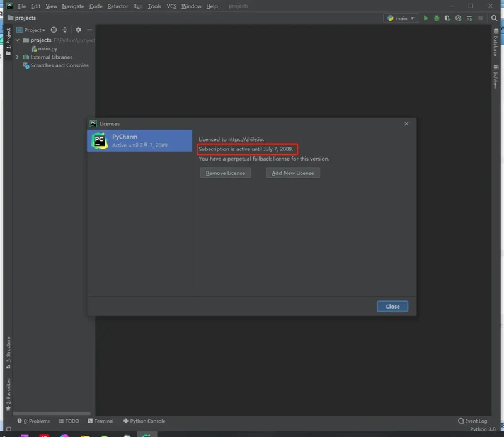
Task: Open the Project view dropdown
Action: 34,30
